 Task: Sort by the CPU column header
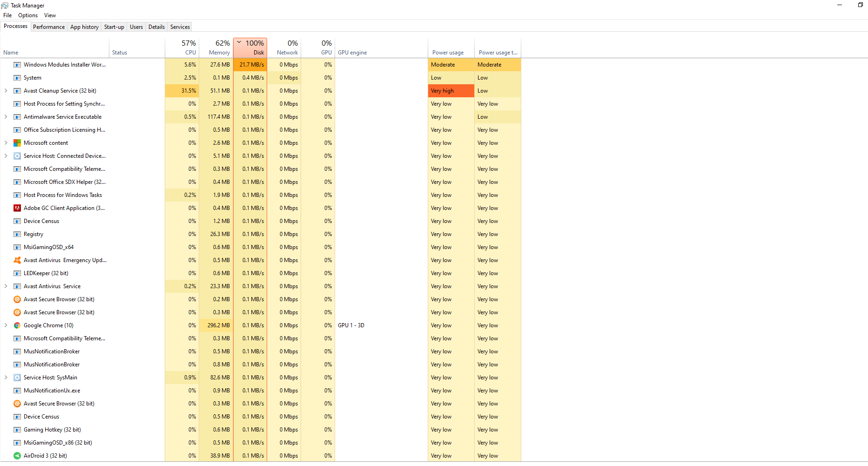tap(182, 48)
